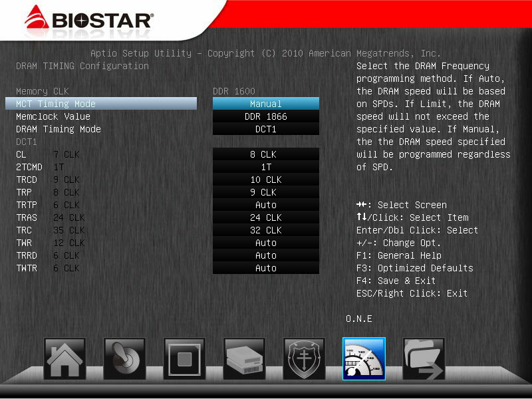The width and height of the screenshot is (532, 399).
Task: Change TRC value 32 CLK
Action: pyautogui.click(x=266, y=230)
